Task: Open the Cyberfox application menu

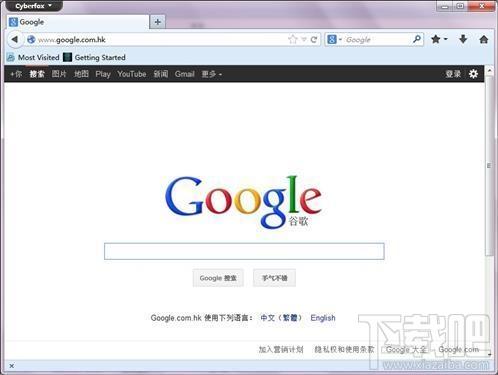Action: [33, 6]
